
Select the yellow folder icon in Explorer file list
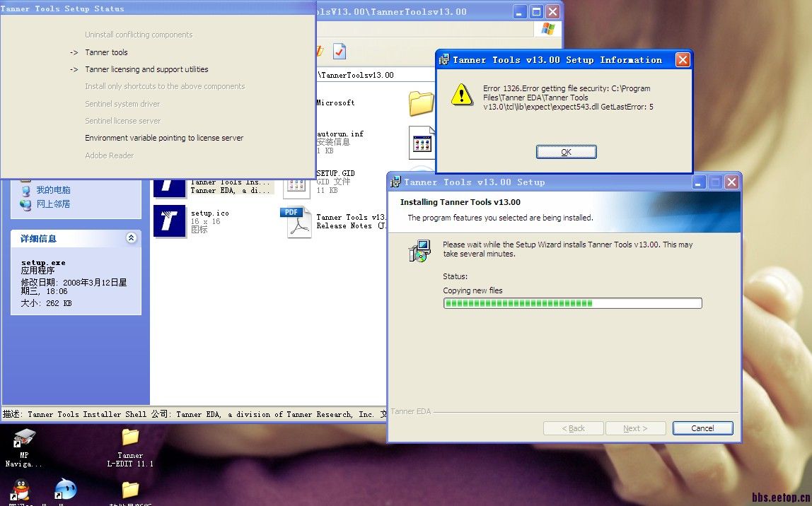421,103
